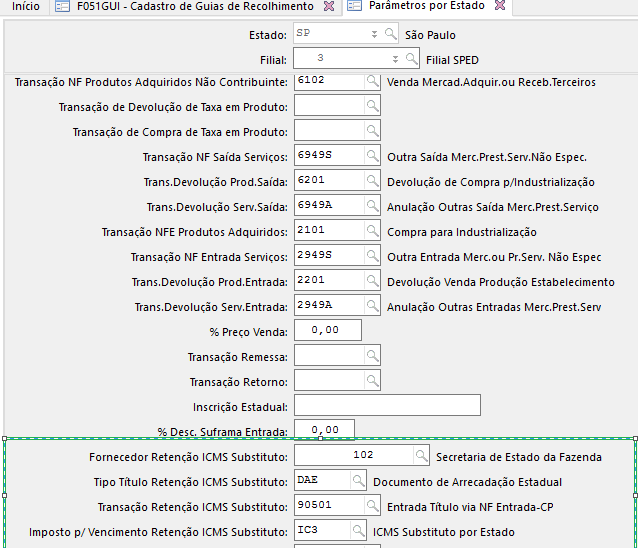
Task: Select 'Compra para Industrialização' text
Action: (x=462, y=232)
